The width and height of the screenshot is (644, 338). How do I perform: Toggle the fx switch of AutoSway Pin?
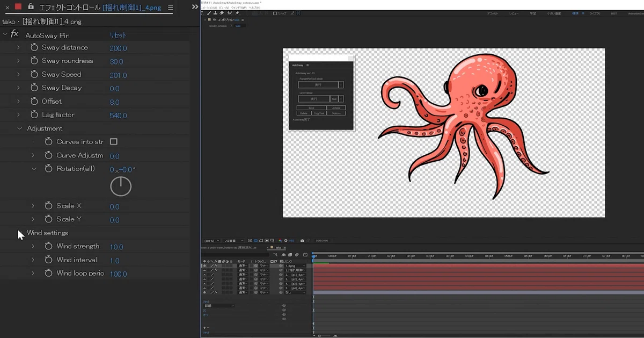14,34
